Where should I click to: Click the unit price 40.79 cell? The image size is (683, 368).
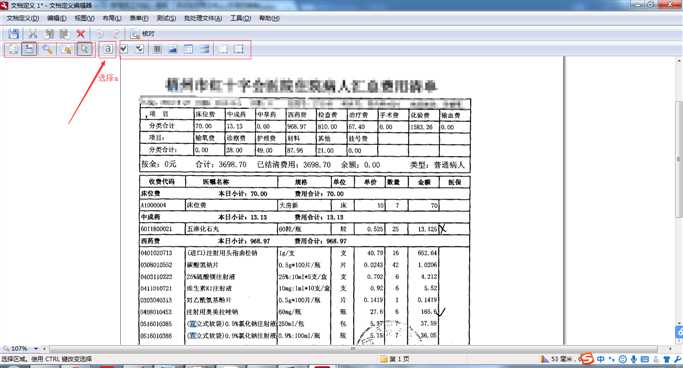coord(375,253)
